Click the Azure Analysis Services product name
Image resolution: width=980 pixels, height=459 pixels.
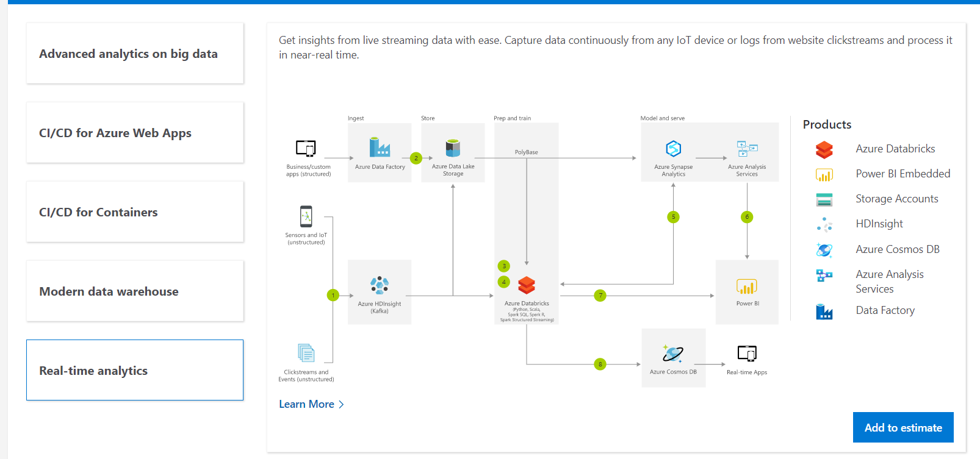tap(890, 282)
